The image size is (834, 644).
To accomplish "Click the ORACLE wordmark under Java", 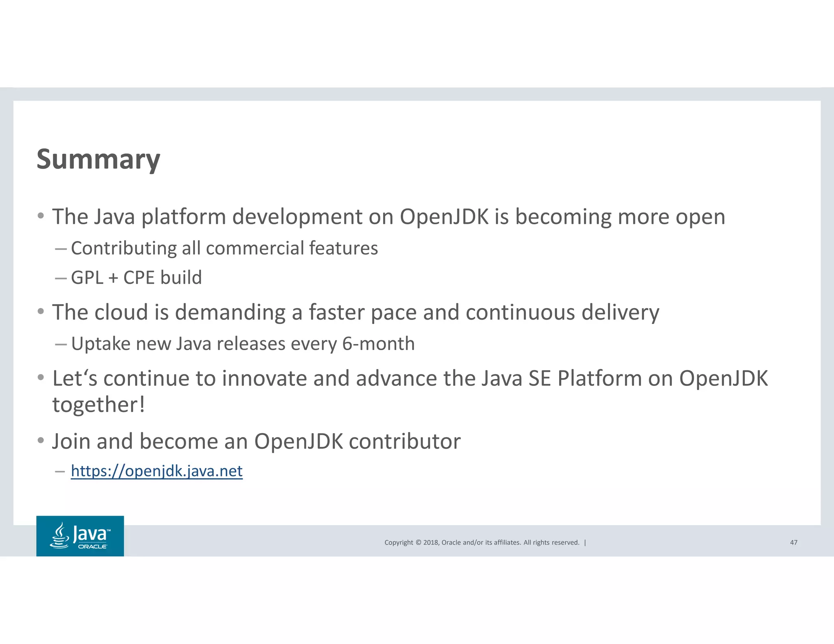I will (92, 547).
